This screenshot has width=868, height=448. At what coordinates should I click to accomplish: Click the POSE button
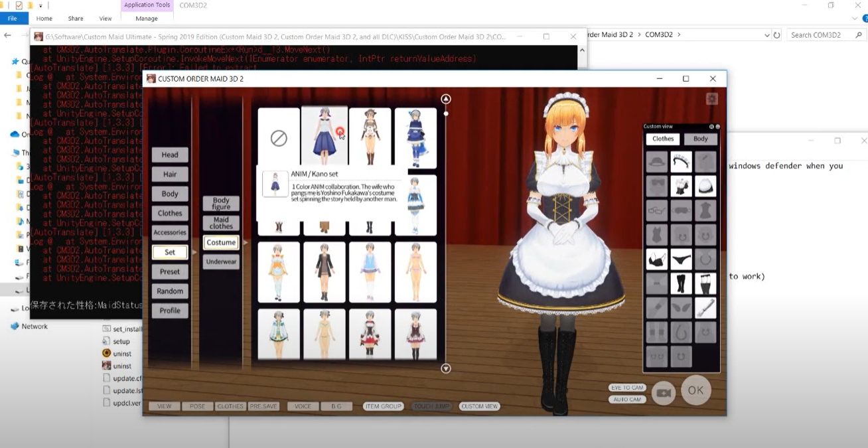click(x=198, y=406)
